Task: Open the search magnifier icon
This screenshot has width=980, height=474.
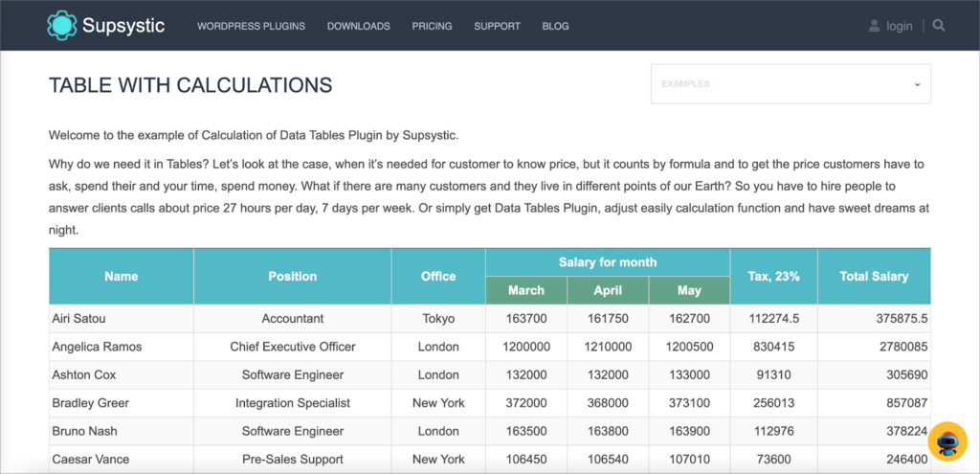Action: pos(939,26)
